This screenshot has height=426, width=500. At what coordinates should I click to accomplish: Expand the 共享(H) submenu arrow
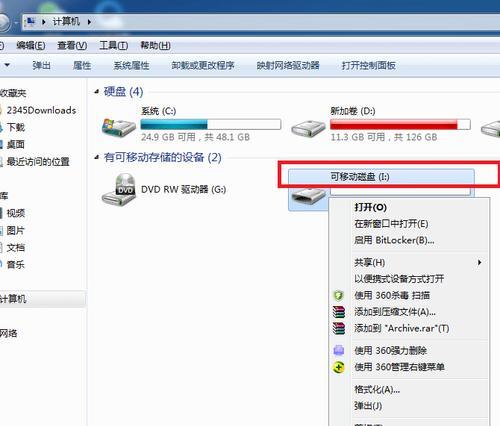479,263
